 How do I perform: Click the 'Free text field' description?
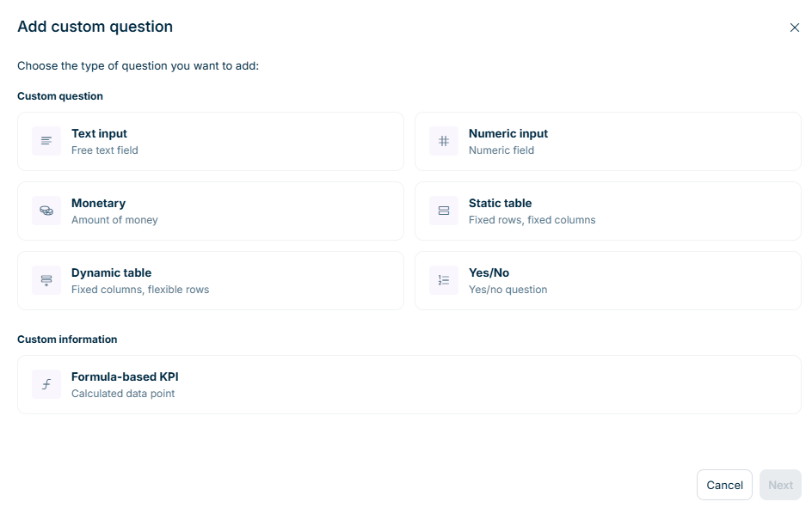point(105,150)
